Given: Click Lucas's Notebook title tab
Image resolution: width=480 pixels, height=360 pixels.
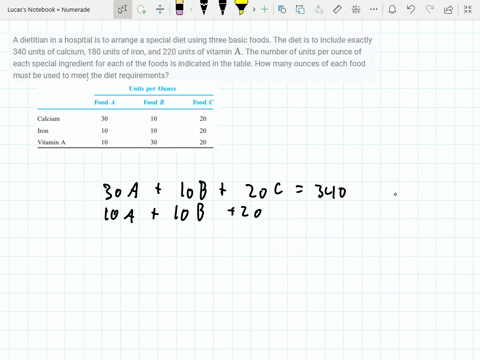Looking at the screenshot, I should [x=49, y=10].
